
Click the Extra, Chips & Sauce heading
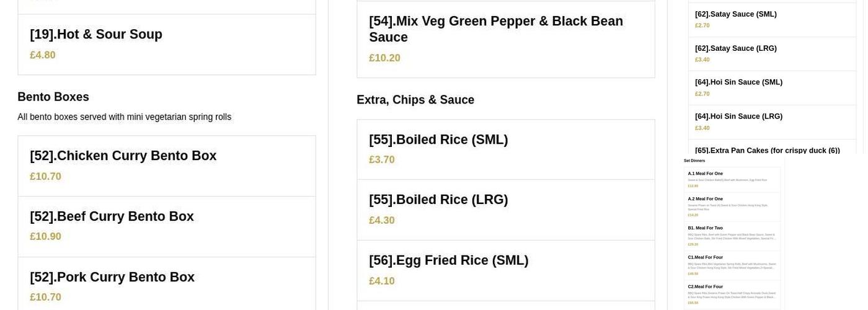415,100
